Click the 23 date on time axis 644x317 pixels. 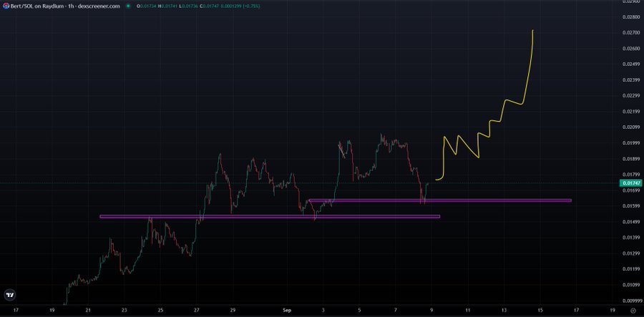point(125,310)
